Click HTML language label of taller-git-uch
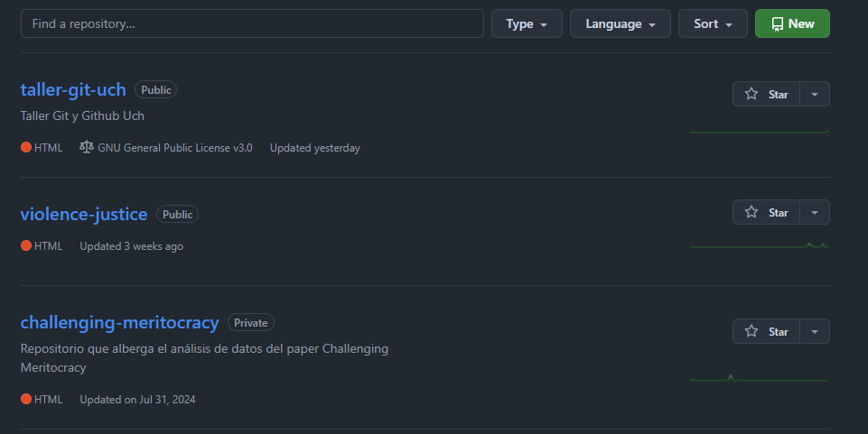Viewport: 868px width, 434px height. click(x=48, y=148)
